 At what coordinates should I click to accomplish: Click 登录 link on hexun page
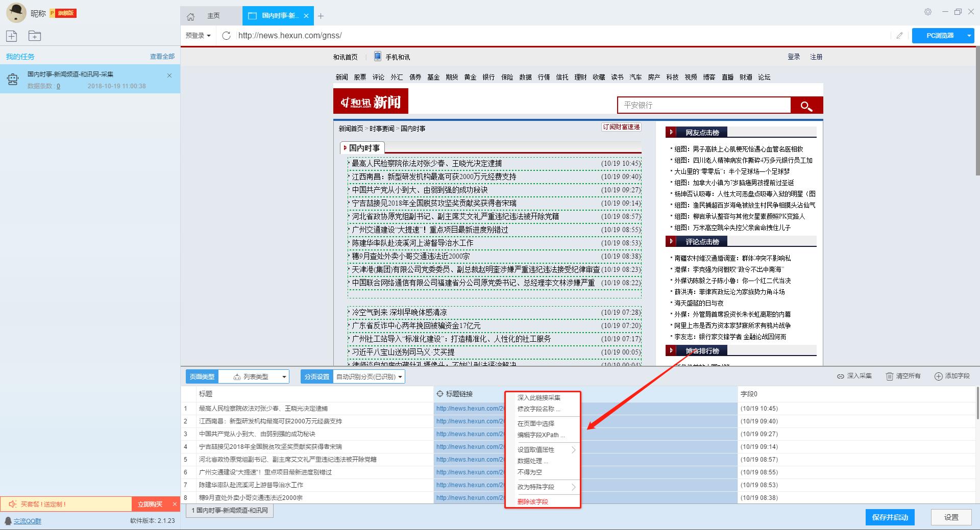[x=794, y=57]
